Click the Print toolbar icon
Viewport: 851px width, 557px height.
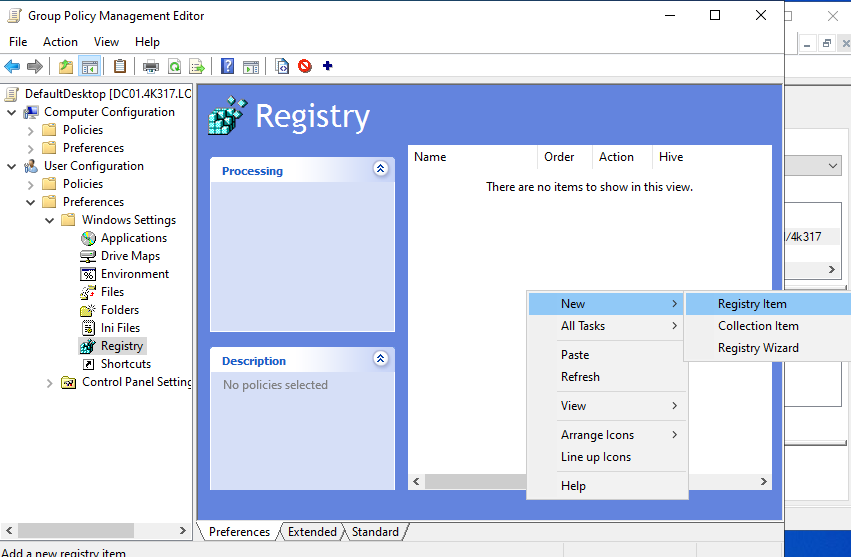click(x=151, y=67)
